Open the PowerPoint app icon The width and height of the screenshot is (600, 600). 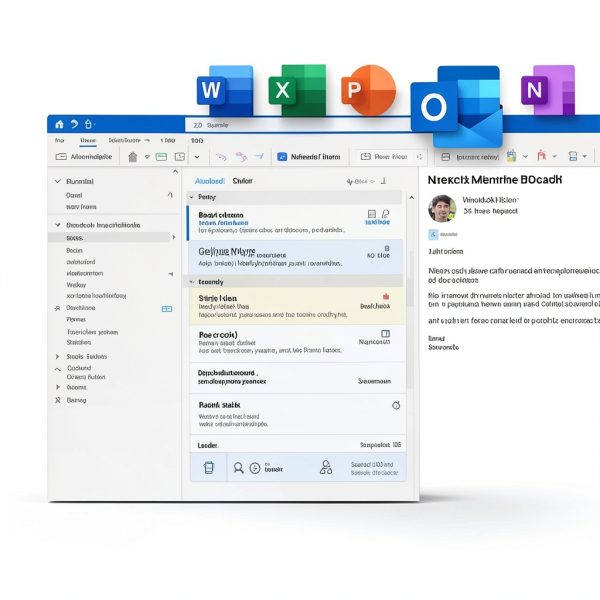pos(368,90)
